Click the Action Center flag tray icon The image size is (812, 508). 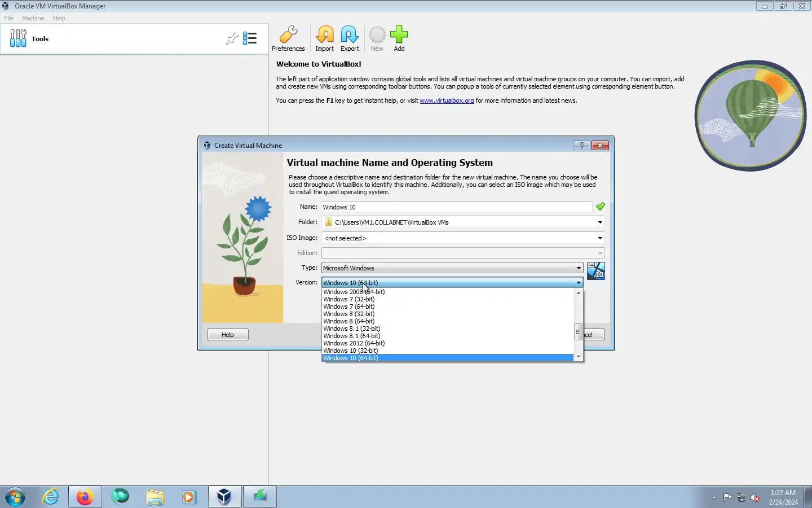pyautogui.click(x=728, y=497)
